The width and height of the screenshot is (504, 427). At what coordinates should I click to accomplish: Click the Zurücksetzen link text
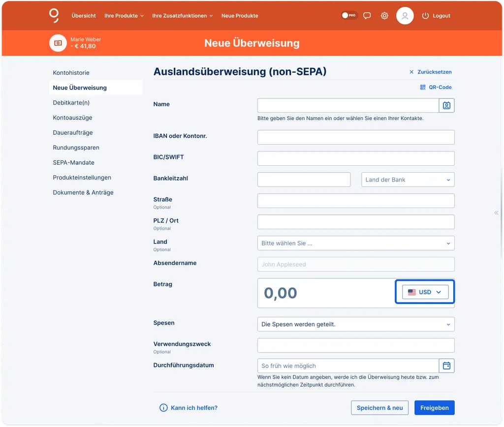pyautogui.click(x=434, y=72)
